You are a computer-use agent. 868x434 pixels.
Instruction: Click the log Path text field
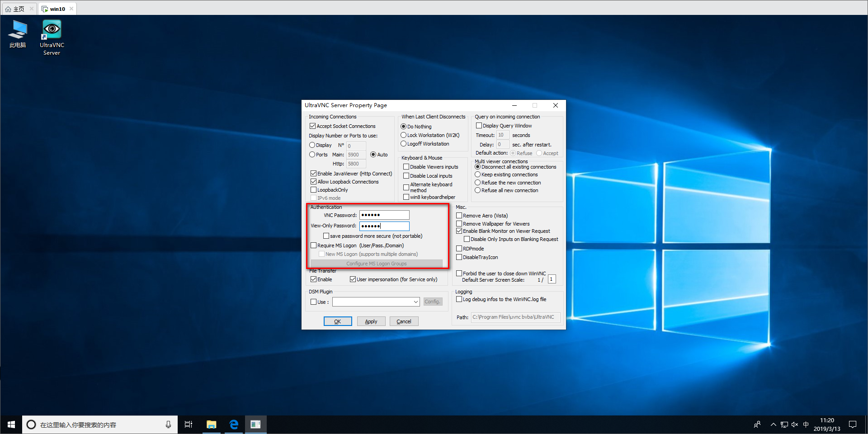[x=515, y=317]
